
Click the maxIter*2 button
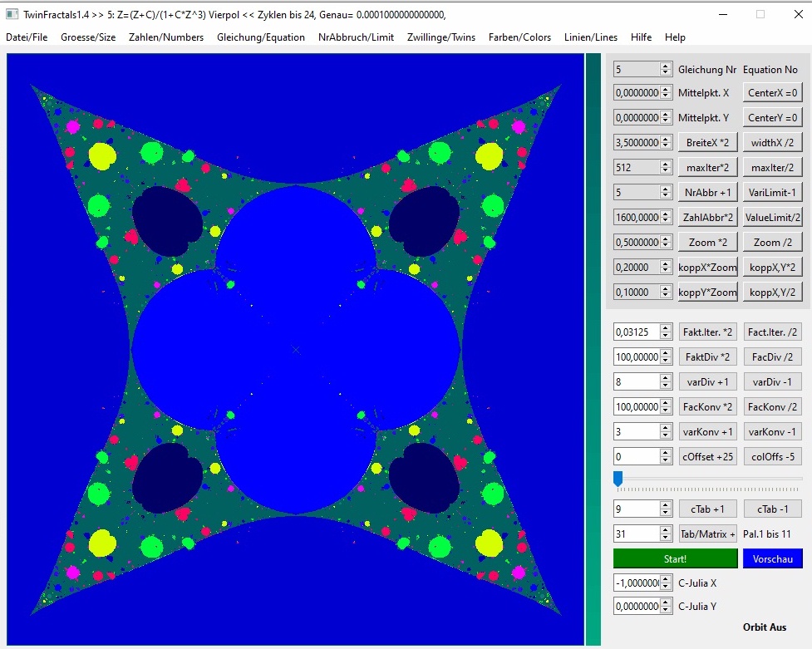[707, 167]
